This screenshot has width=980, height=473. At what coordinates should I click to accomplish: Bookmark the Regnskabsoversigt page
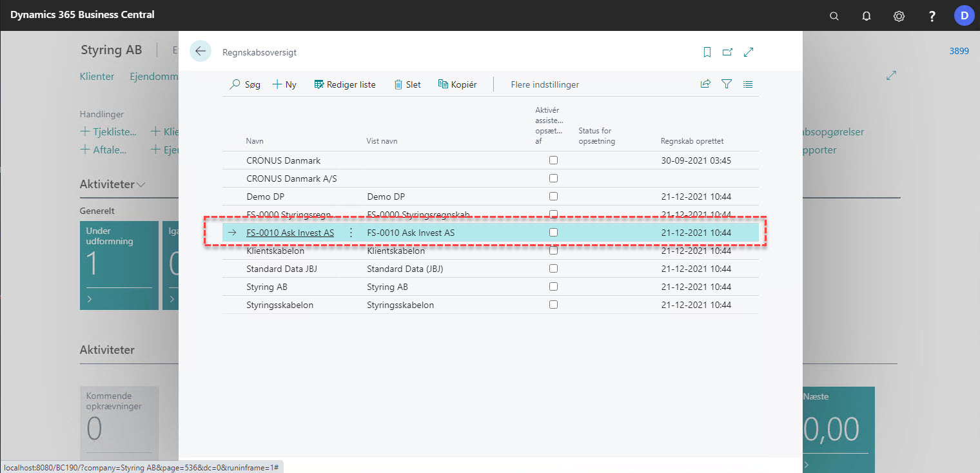(707, 52)
